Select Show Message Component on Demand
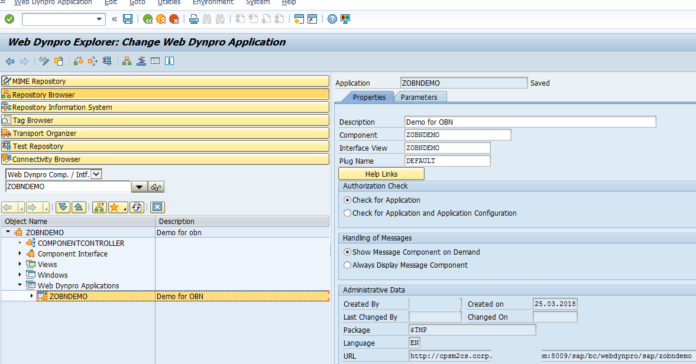The image size is (696, 364). pos(348,252)
